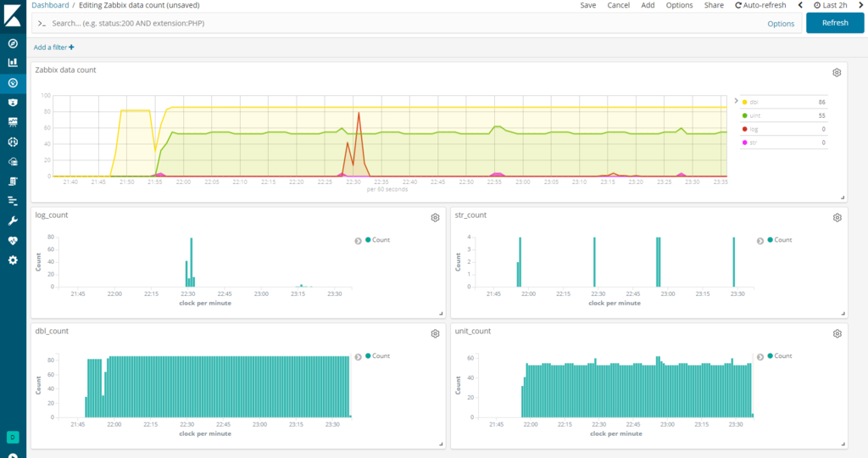
Task: Toggle the Count series in unit_count legend
Action: (x=780, y=355)
